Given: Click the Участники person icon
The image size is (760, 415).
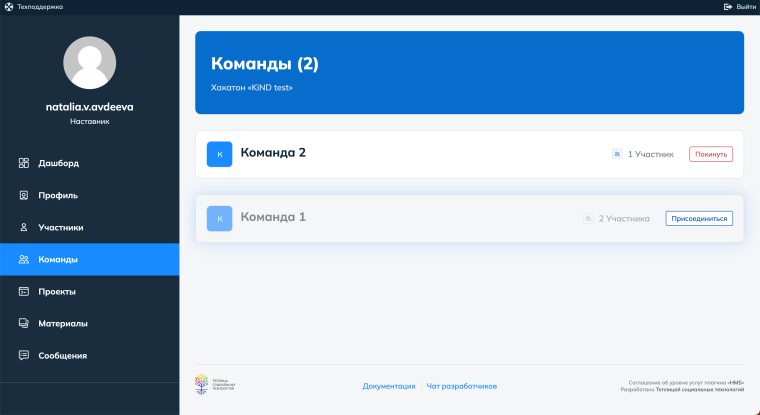Looking at the screenshot, I should pyautogui.click(x=24, y=227).
